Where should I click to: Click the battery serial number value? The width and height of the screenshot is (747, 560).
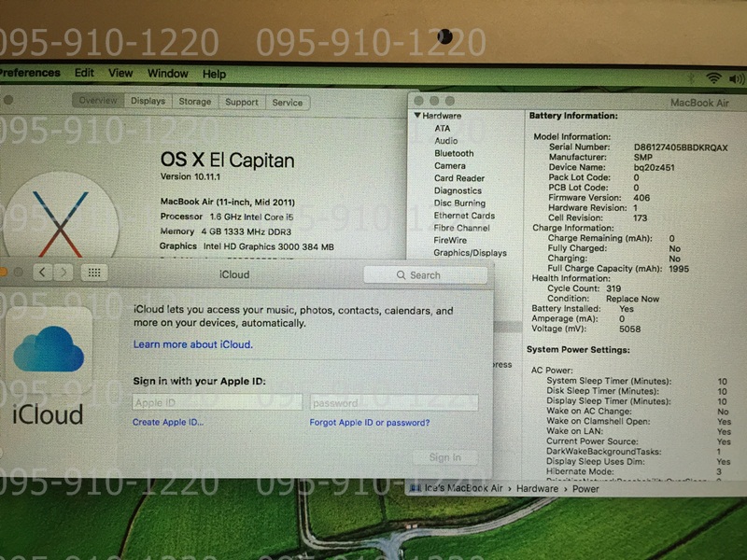[681, 147]
